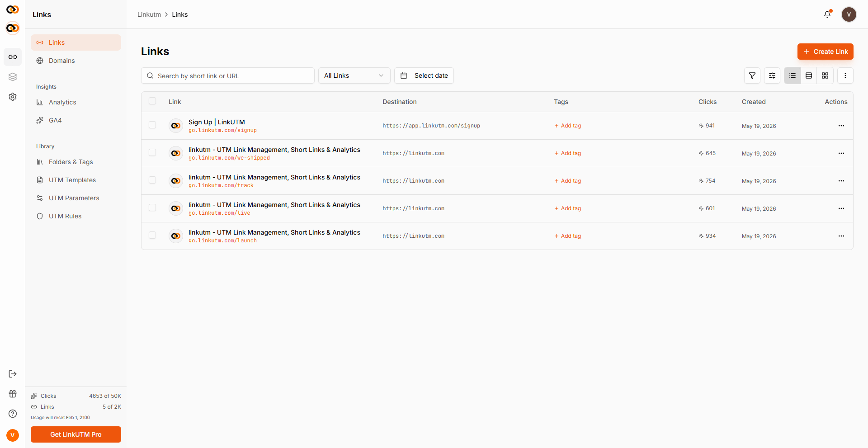Check the go.linkutm.com/launch row checkbox
Image resolution: width=868 pixels, height=448 pixels.
point(152,235)
